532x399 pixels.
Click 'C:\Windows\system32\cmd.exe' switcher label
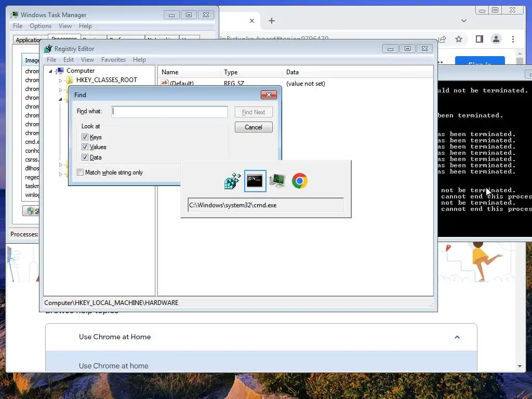coord(233,205)
